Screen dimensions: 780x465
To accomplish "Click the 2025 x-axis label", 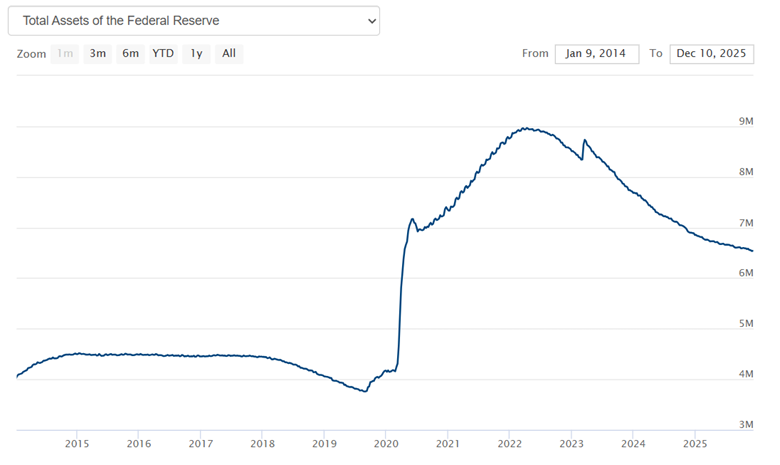I will tap(695, 443).
